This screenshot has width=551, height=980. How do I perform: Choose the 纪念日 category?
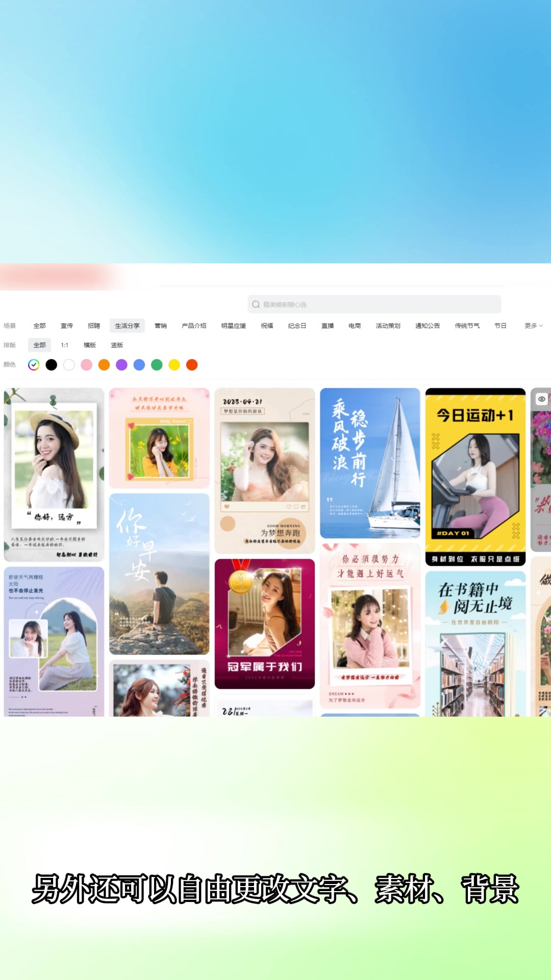coord(297,326)
